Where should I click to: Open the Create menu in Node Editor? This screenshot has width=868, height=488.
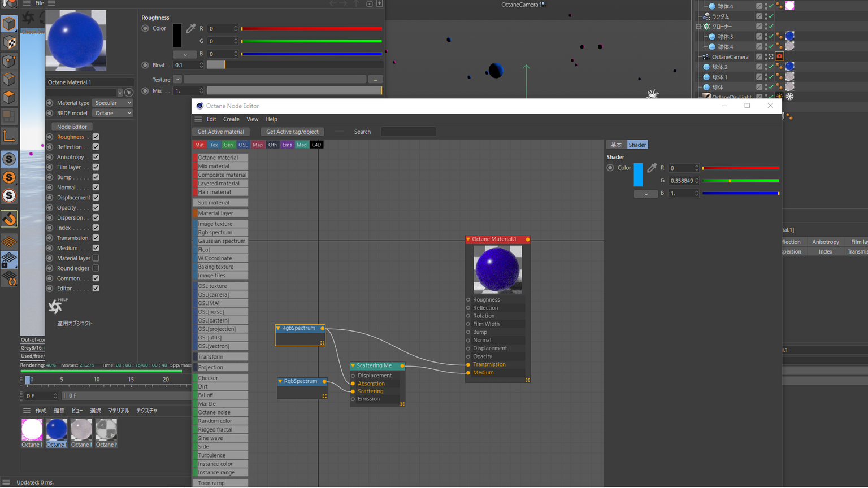[231, 119]
